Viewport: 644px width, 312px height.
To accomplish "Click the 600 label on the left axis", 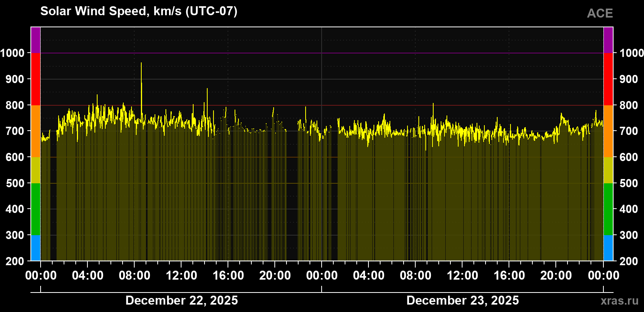I will coord(15,157).
